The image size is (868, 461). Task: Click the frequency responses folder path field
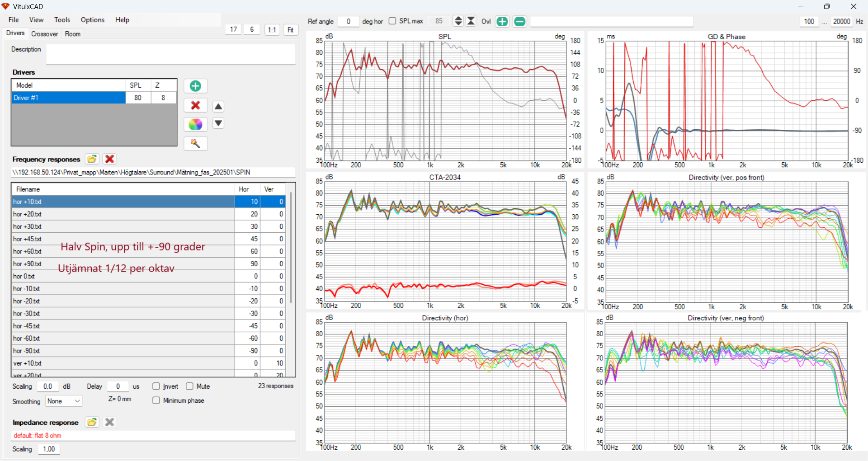point(153,172)
